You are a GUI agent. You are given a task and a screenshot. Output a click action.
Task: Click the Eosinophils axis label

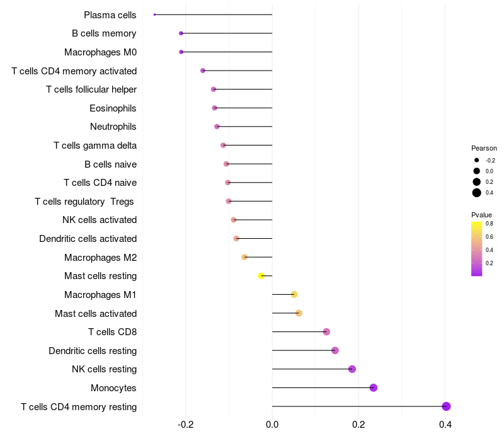(x=113, y=108)
